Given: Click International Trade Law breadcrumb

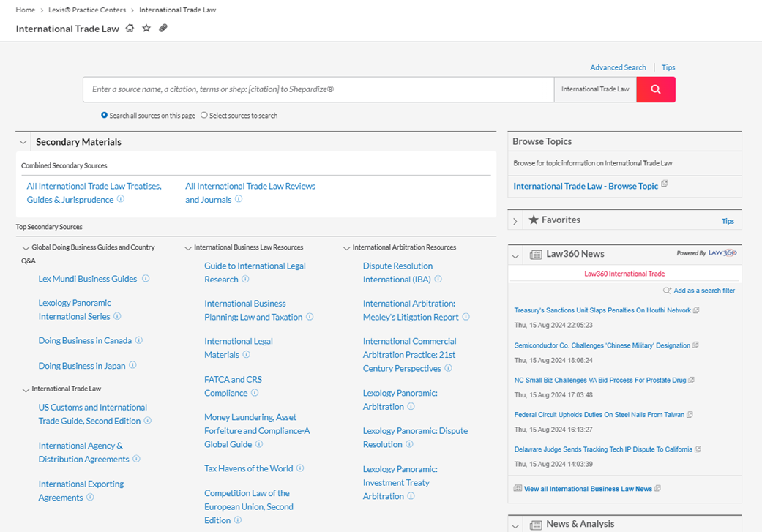Looking at the screenshot, I should point(177,10).
